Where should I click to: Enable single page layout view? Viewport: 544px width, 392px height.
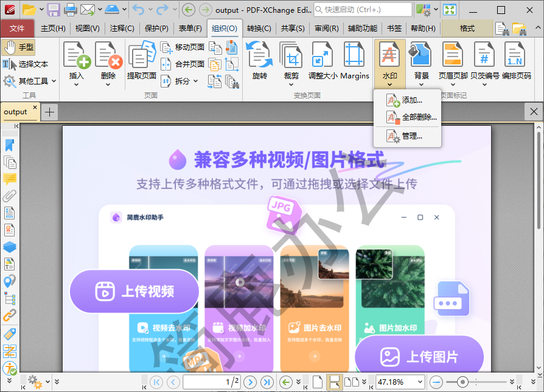coord(318,382)
